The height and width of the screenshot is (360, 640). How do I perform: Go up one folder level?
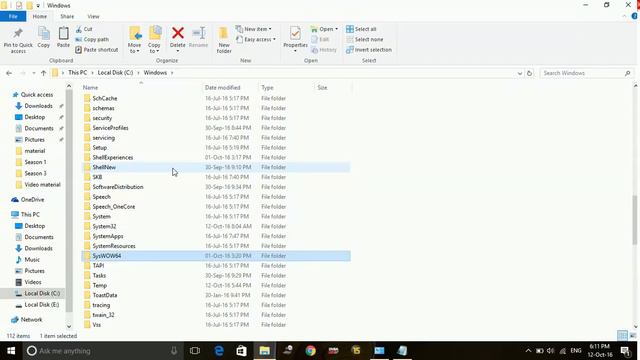43,73
